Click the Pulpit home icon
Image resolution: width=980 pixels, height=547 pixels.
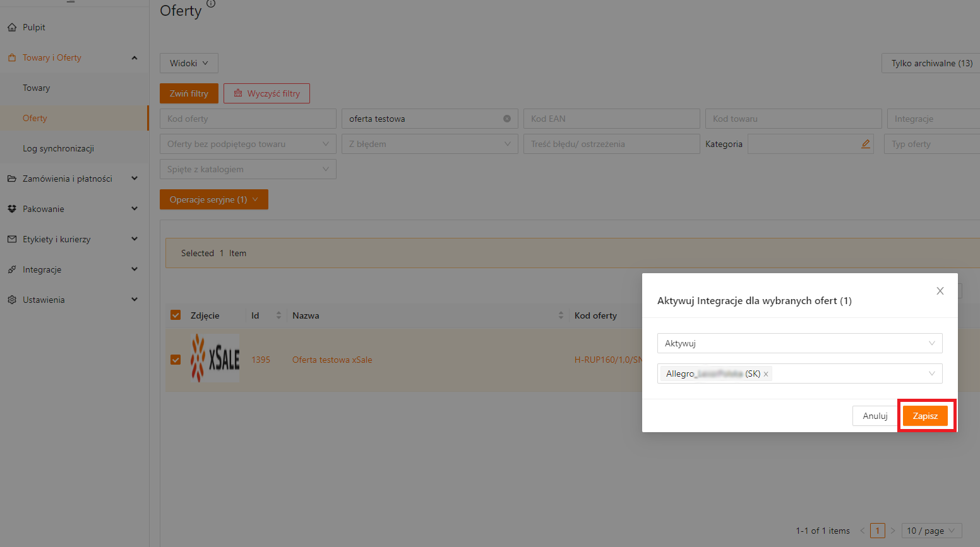pyautogui.click(x=12, y=28)
